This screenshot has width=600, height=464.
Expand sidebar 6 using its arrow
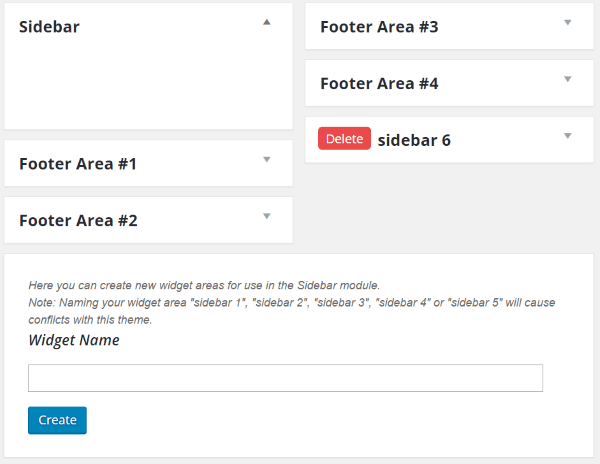[567, 136]
